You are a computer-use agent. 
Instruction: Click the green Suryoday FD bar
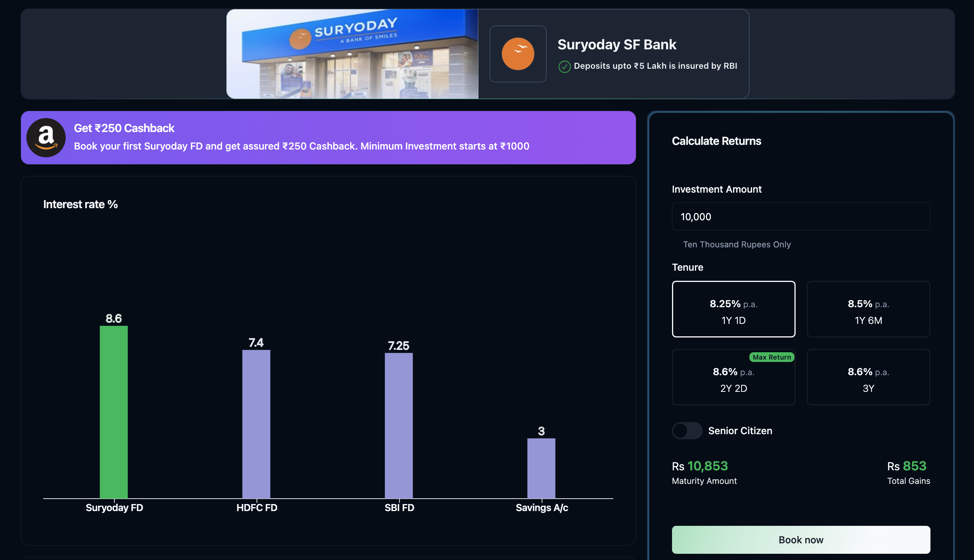113,412
